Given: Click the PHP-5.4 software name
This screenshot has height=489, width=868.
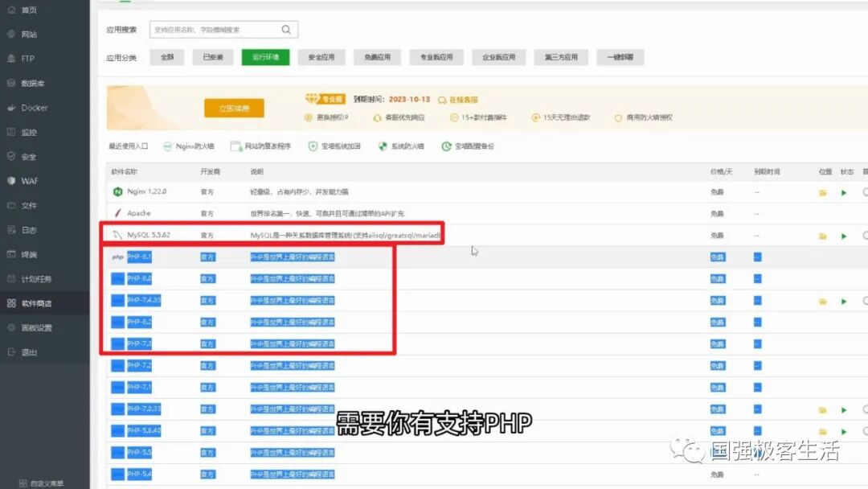Looking at the screenshot, I should click(x=139, y=474).
